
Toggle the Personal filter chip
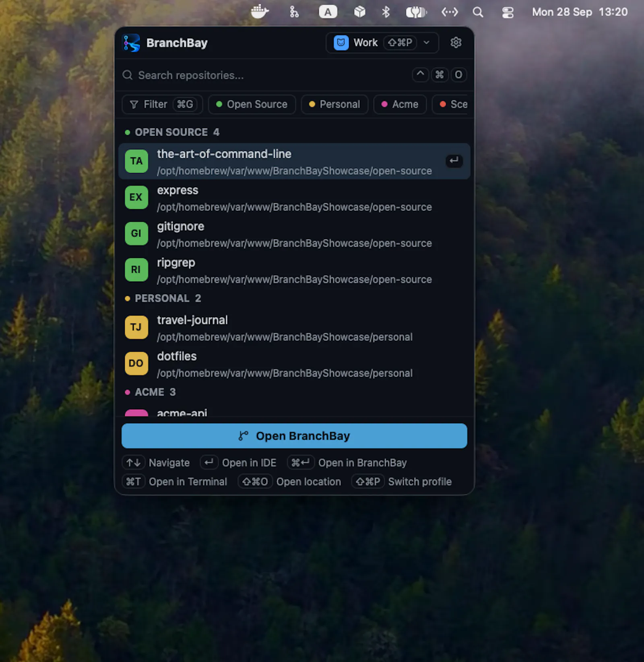(334, 104)
